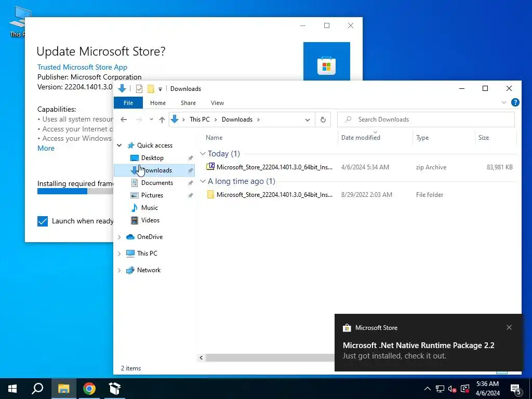The height and width of the screenshot is (399, 532).
Task: Open the Windows Start menu
Action: coord(12,389)
